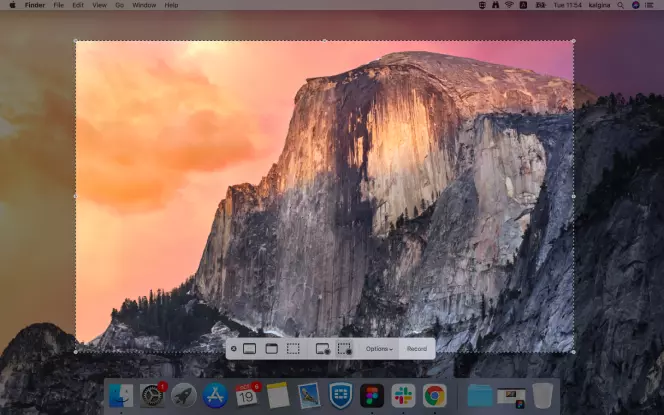Open System Preferences from the Dock
Viewport: 664px width, 415px height.
point(152,396)
